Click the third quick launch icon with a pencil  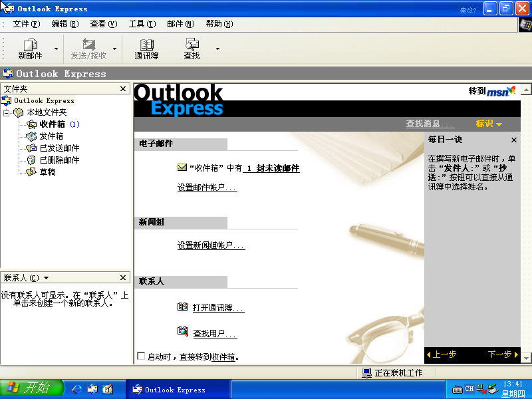pyautogui.click(x=108, y=389)
